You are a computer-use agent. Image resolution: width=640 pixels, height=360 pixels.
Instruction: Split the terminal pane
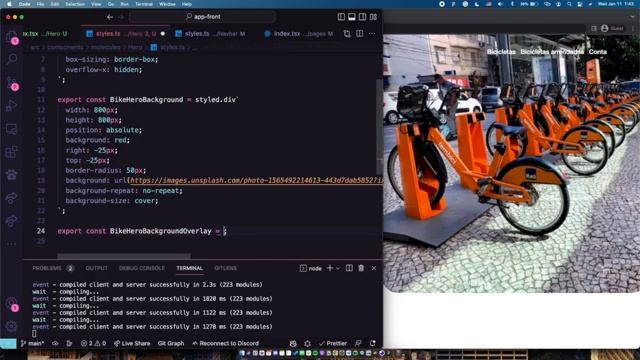point(349,268)
